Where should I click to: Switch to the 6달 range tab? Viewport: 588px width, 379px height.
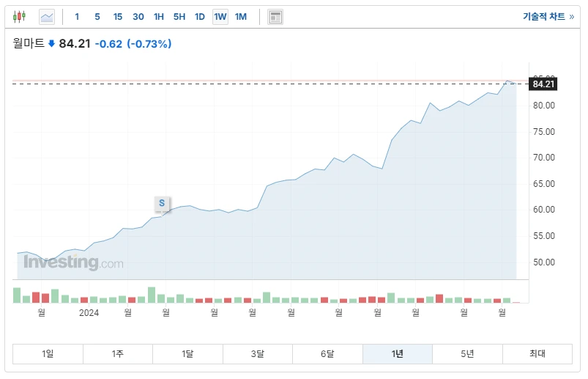[x=327, y=353]
